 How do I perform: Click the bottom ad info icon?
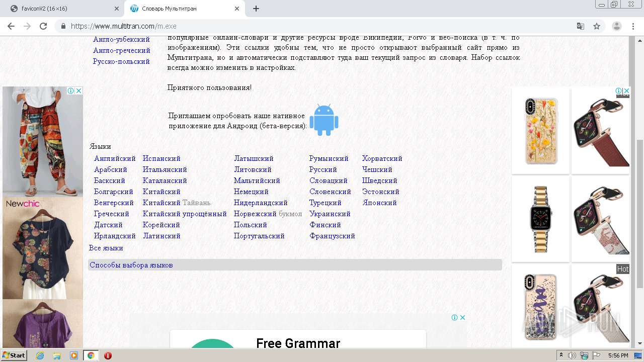tap(454, 317)
